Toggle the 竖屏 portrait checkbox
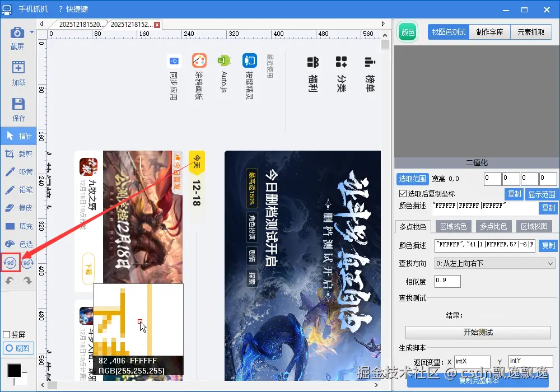 click(6, 334)
